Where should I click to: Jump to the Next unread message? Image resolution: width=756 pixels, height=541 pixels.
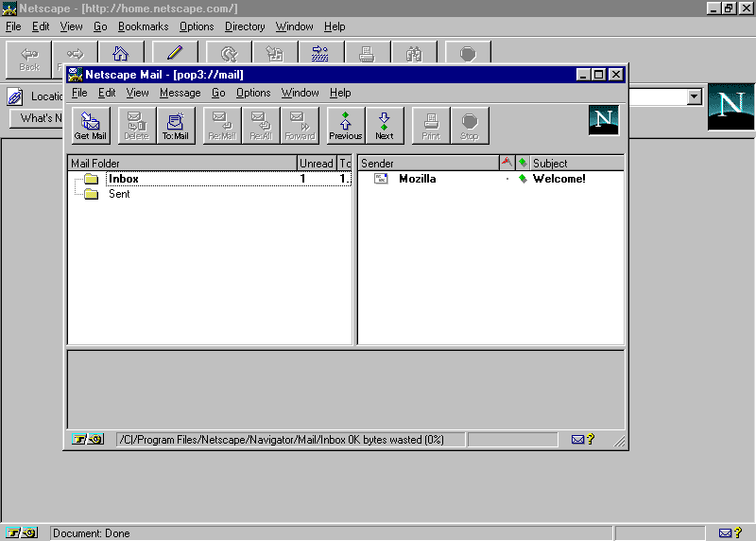tap(385, 125)
